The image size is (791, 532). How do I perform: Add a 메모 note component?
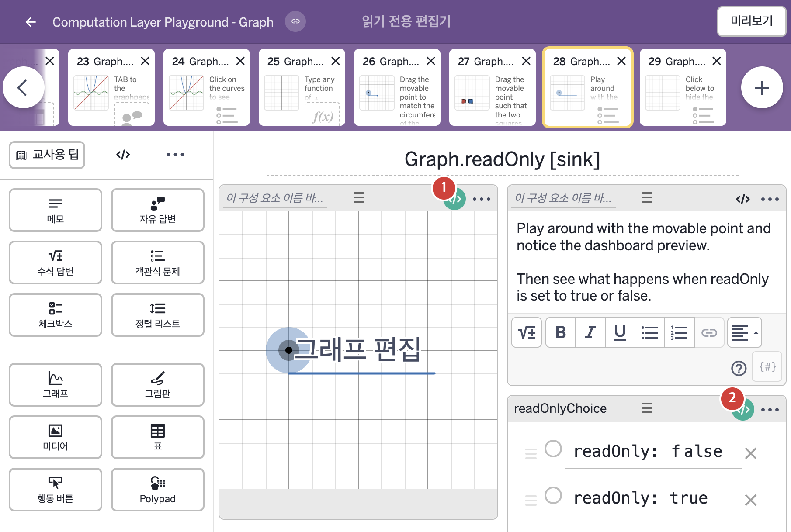click(56, 210)
